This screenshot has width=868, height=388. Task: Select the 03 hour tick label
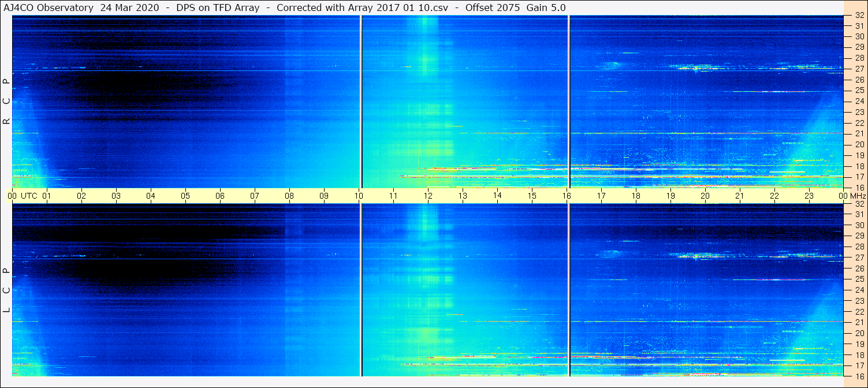point(116,196)
